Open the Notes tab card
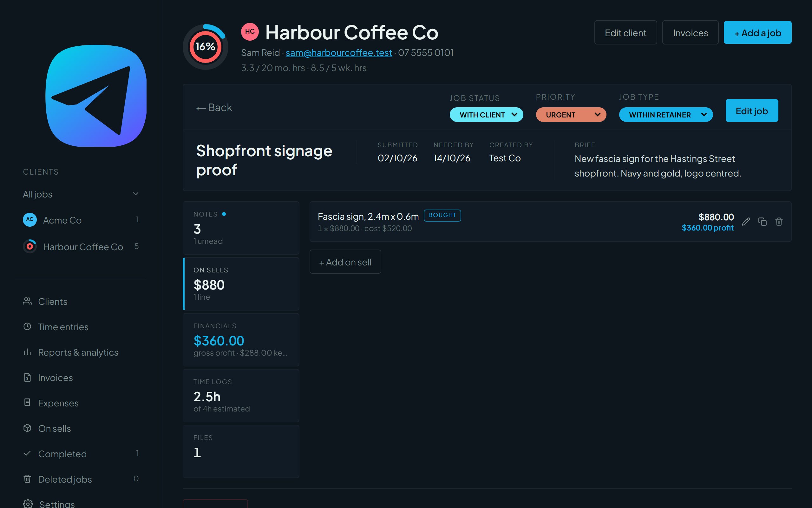Screen dimensions: 812x508 (x=241, y=228)
